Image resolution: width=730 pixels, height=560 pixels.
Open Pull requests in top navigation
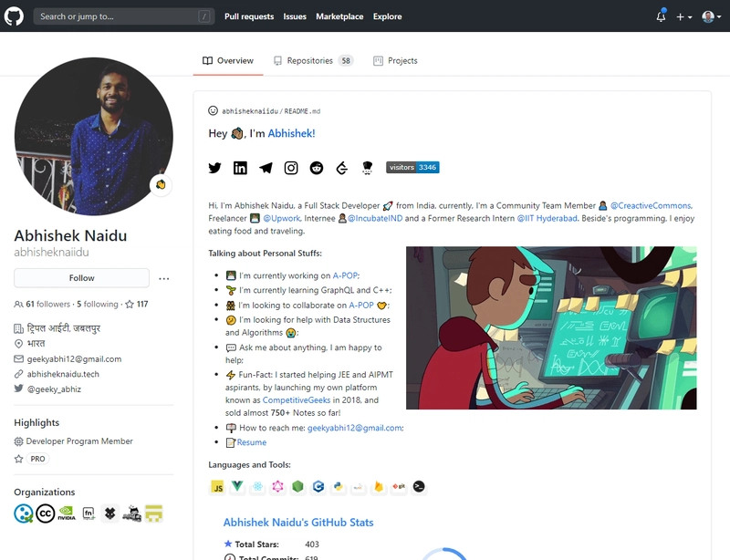(x=249, y=16)
